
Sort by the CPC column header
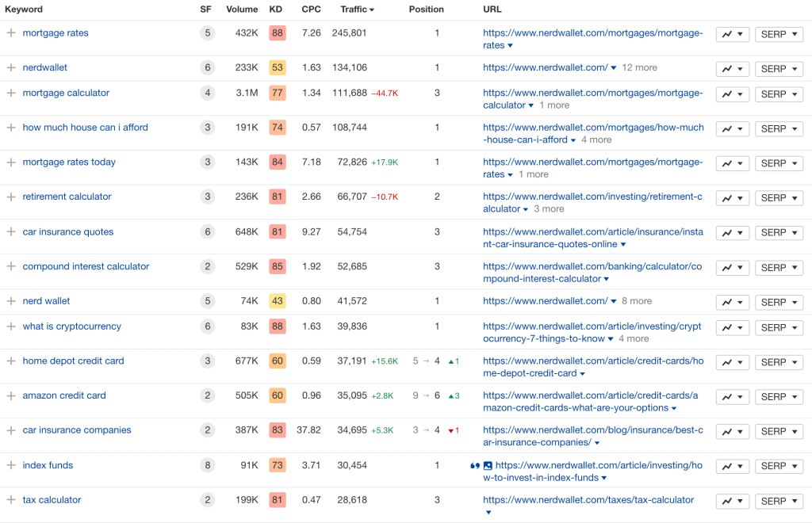coord(311,10)
